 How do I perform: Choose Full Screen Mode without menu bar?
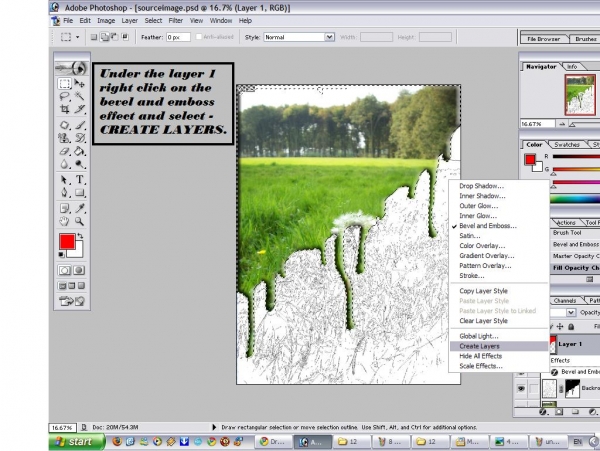coord(81,286)
